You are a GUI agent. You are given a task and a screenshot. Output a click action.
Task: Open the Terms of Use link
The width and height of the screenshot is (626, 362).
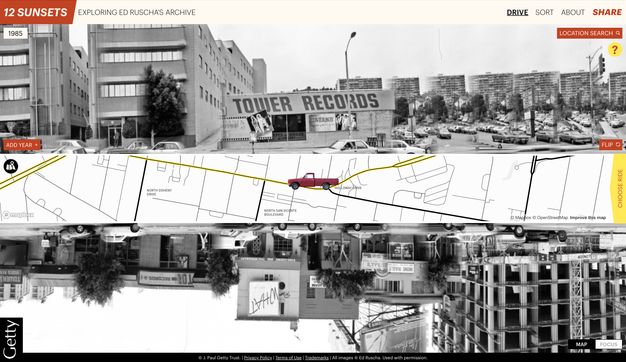click(x=288, y=358)
